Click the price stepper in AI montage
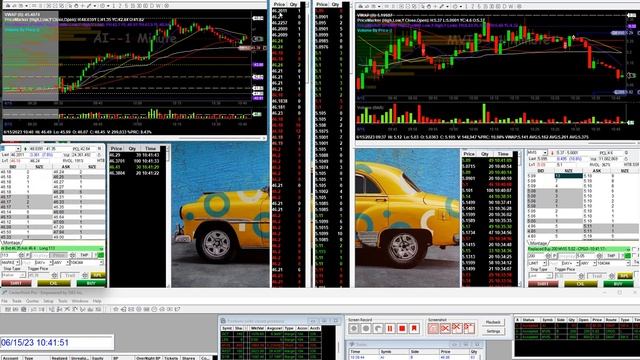Image resolution: width=640 pixels, height=360 pixels. (x=72, y=255)
